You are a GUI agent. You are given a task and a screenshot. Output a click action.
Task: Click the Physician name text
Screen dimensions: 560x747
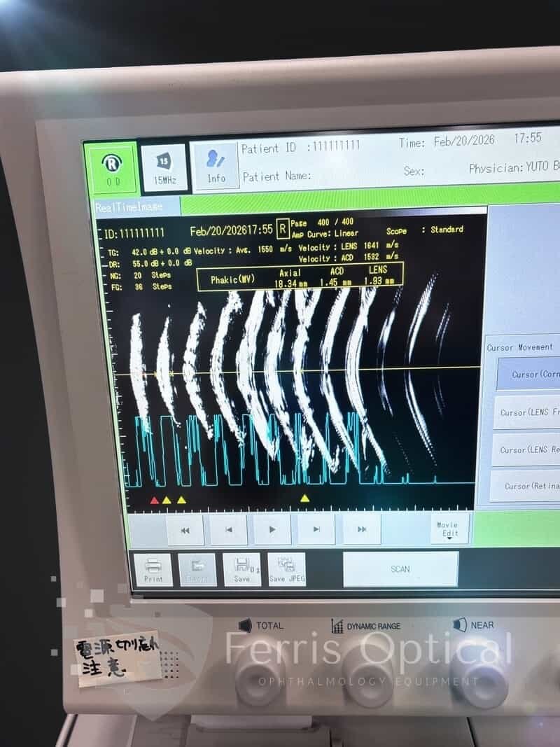[x=514, y=167]
